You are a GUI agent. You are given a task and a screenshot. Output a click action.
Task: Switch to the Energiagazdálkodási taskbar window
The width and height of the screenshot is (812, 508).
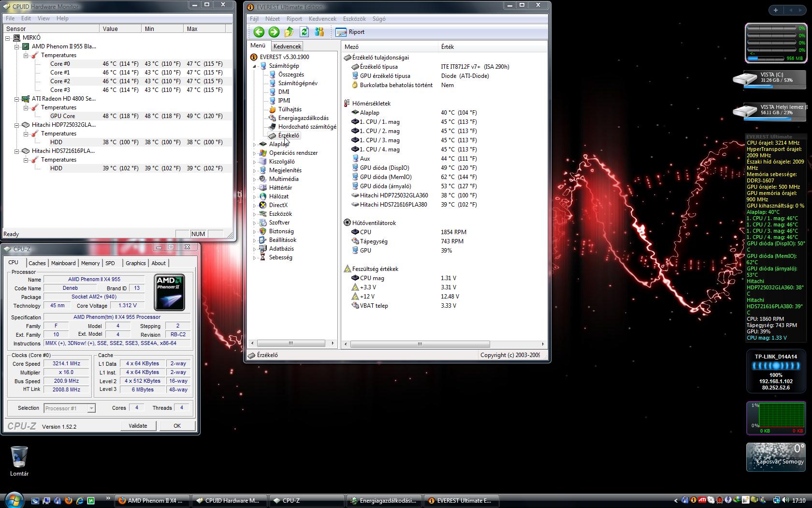(x=384, y=501)
